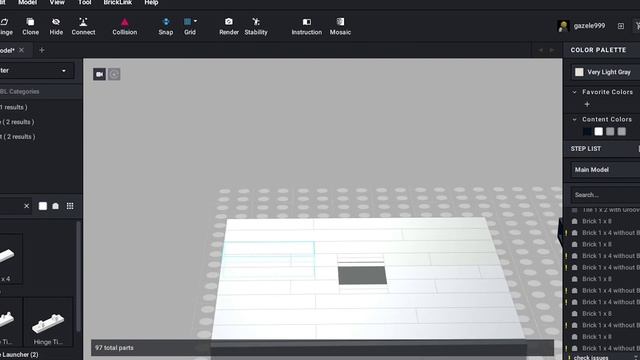640x360 pixels.
Task: Click the gazele999 username
Action: click(589, 26)
